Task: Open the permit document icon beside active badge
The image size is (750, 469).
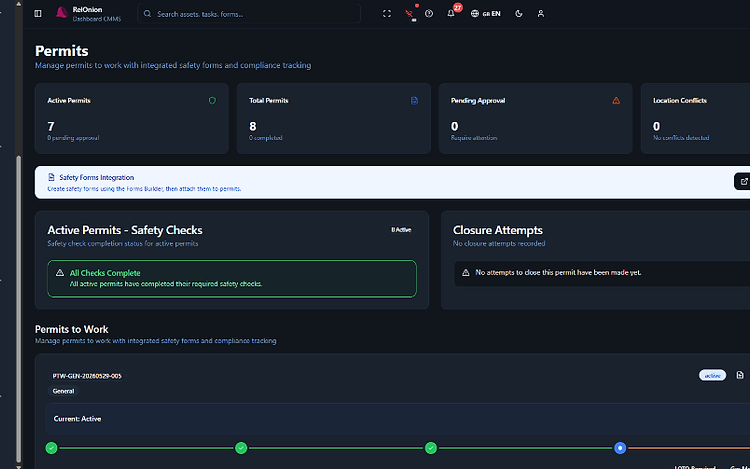Action: (x=739, y=375)
